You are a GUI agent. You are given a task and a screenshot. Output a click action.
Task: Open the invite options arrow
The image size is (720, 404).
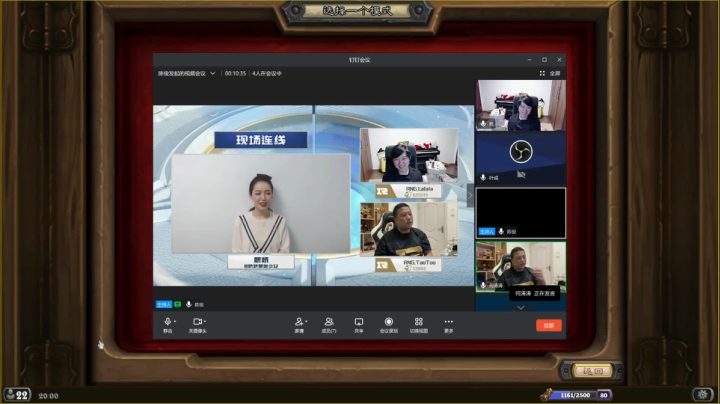tap(306, 321)
